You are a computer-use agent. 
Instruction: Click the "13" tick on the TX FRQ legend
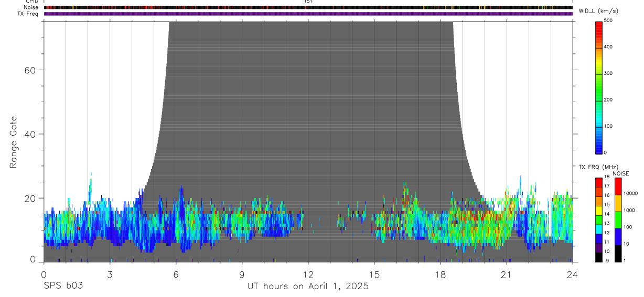tap(607, 223)
